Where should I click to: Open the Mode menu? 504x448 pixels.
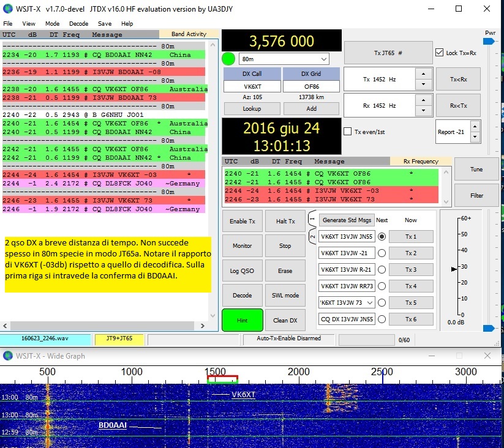[53, 23]
